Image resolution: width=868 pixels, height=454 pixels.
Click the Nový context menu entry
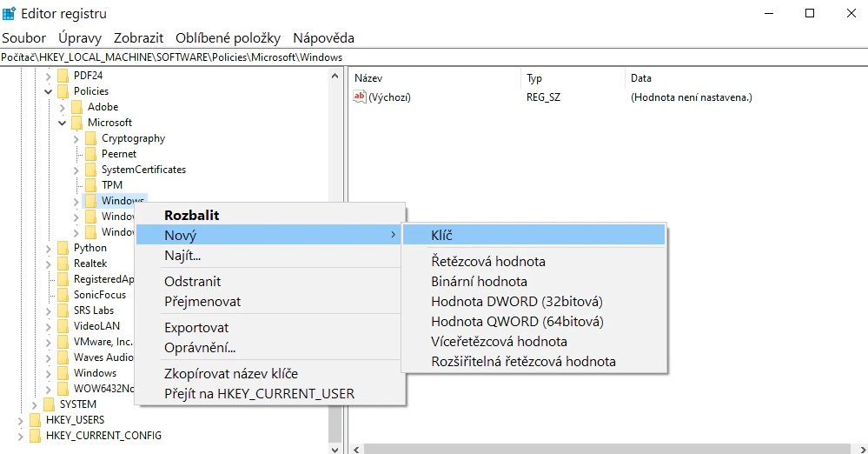pyautogui.click(x=268, y=235)
